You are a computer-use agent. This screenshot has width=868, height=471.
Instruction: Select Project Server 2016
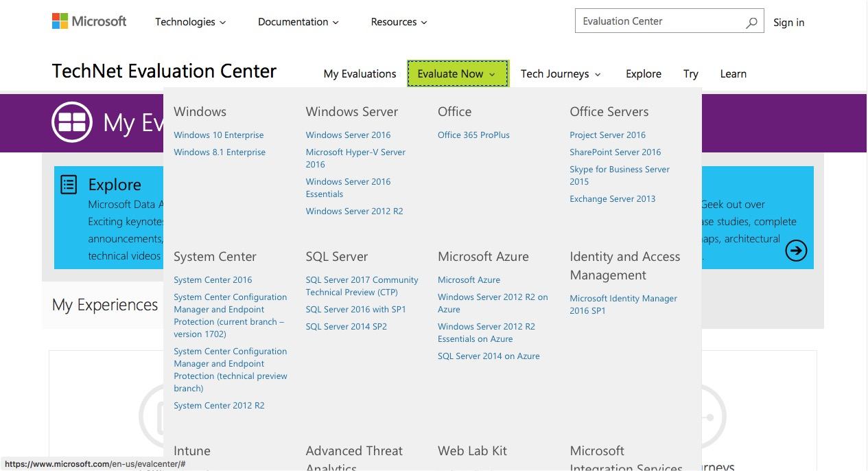click(x=608, y=135)
